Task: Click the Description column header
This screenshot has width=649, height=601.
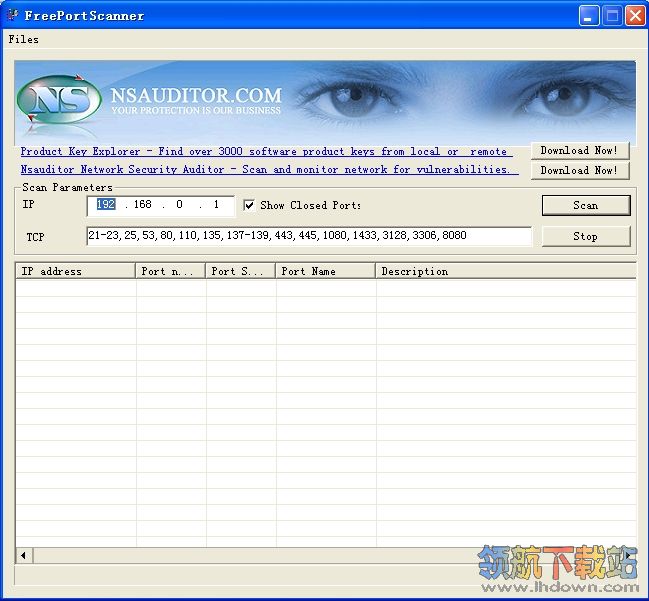Action: tap(506, 271)
